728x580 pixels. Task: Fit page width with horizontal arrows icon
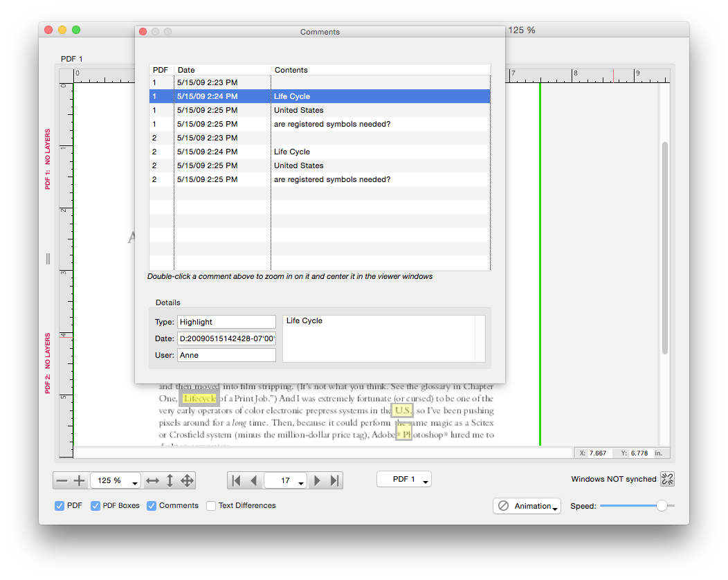click(x=153, y=481)
